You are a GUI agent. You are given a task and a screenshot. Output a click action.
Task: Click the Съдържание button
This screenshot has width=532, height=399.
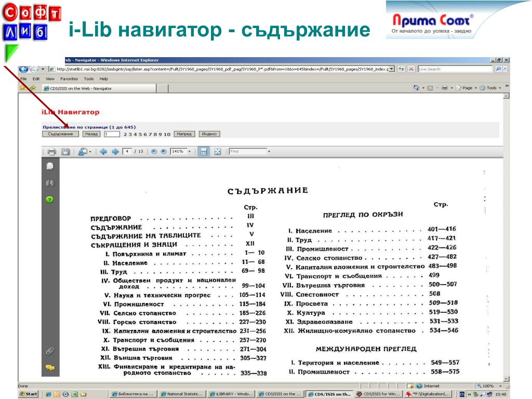click(60, 134)
